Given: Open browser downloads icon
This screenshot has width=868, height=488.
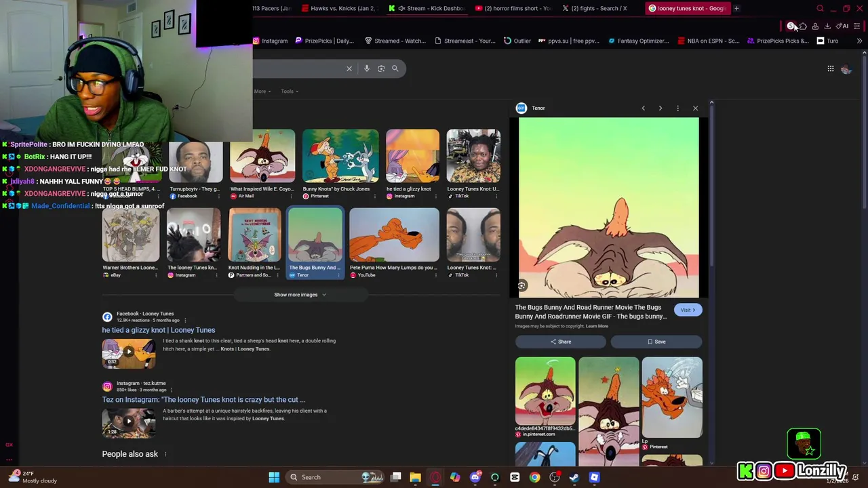Looking at the screenshot, I should pyautogui.click(x=827, y=26).
